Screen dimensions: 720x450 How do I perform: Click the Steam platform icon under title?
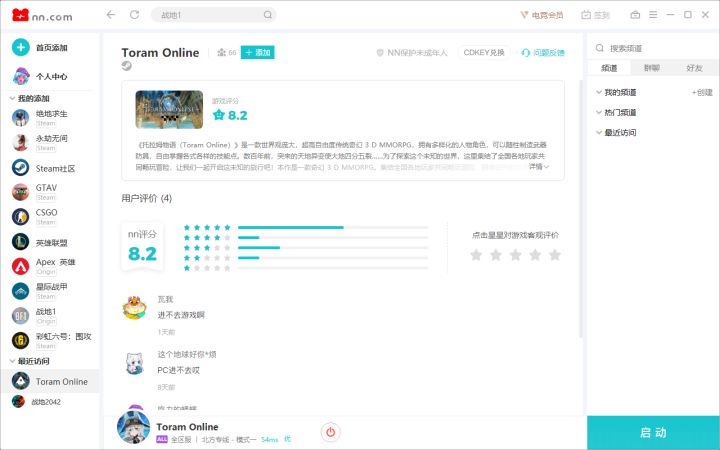(127, 66)
